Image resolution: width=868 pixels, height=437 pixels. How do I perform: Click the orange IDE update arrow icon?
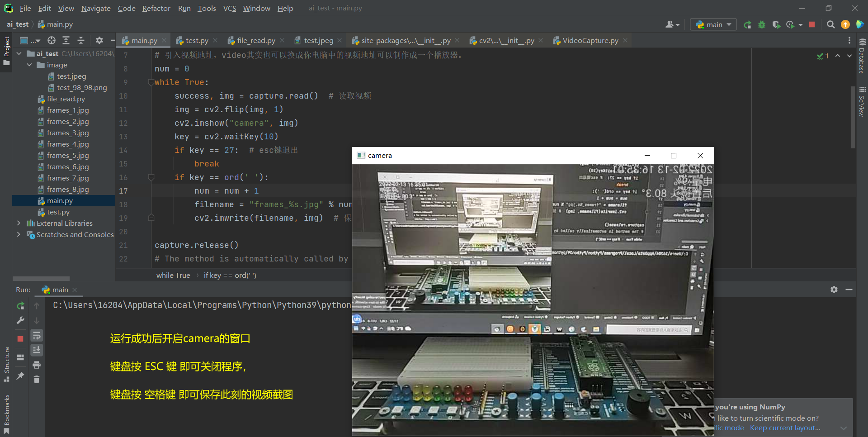(x=845, y=25)
